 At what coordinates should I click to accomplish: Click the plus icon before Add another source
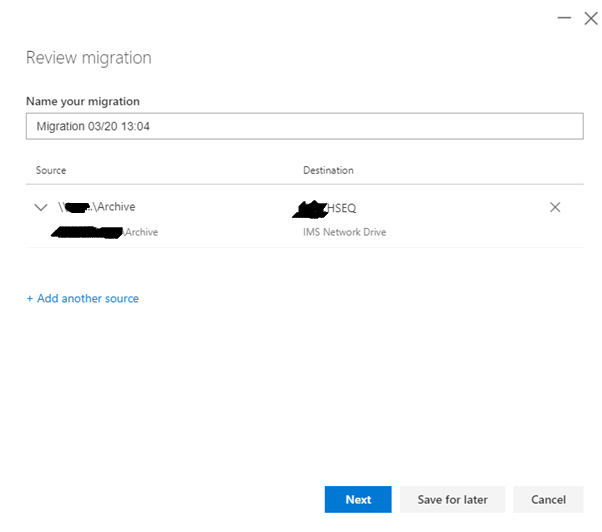click(30, 299)
